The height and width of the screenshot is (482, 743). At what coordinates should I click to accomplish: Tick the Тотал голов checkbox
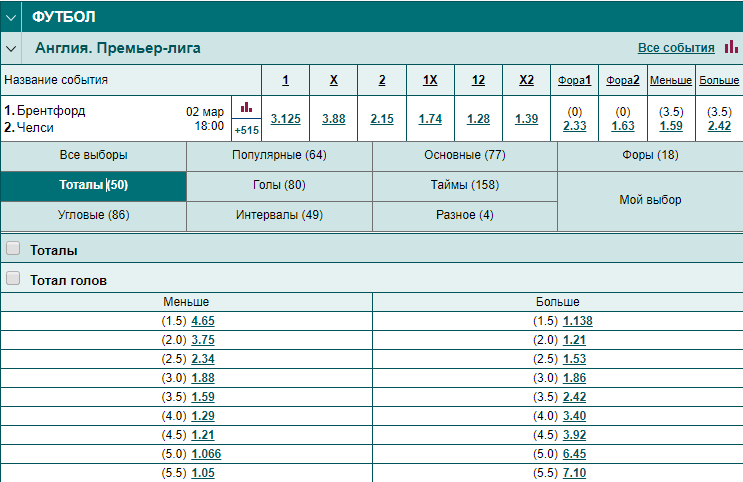13,278
